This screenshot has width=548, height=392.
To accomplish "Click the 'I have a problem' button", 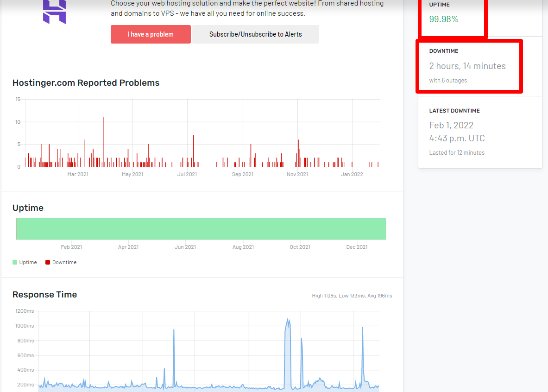I will 151,34.
